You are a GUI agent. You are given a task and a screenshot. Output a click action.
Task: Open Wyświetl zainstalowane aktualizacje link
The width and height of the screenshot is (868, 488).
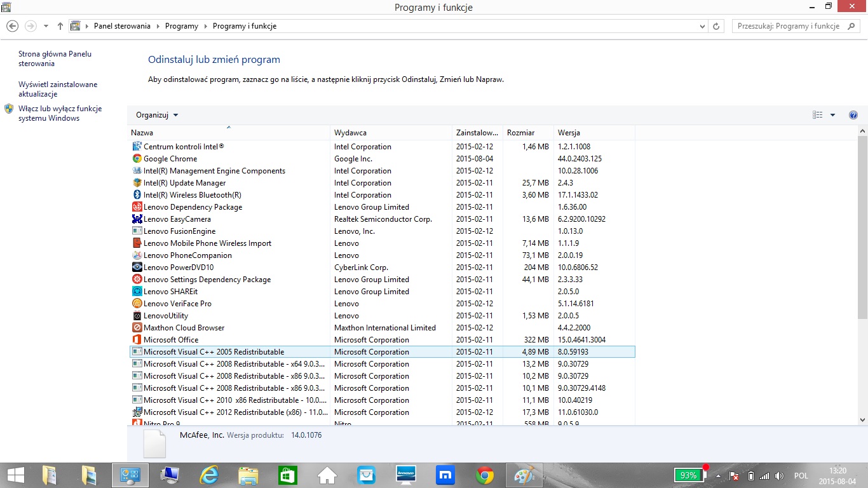tap(58, 90)
